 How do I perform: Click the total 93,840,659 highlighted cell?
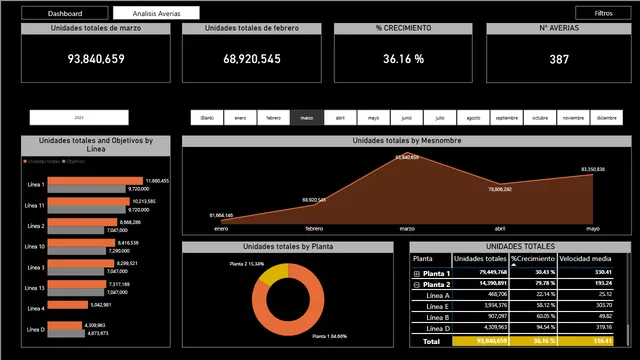480,341
